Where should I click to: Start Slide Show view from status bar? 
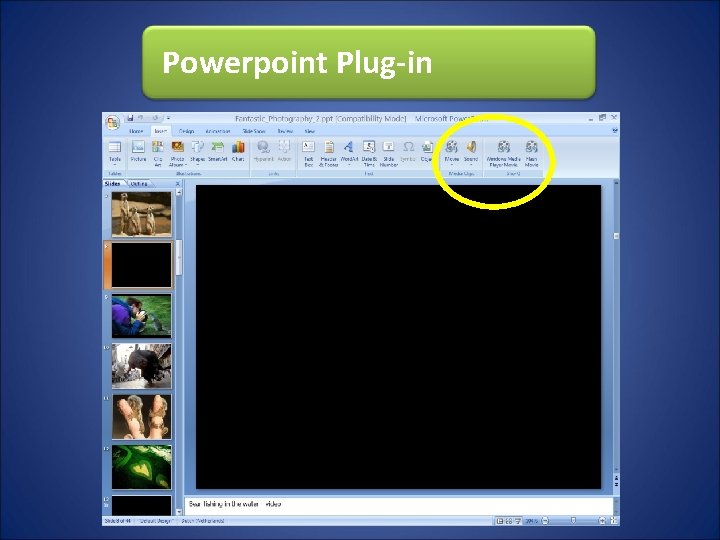click(x=518, y=521)
